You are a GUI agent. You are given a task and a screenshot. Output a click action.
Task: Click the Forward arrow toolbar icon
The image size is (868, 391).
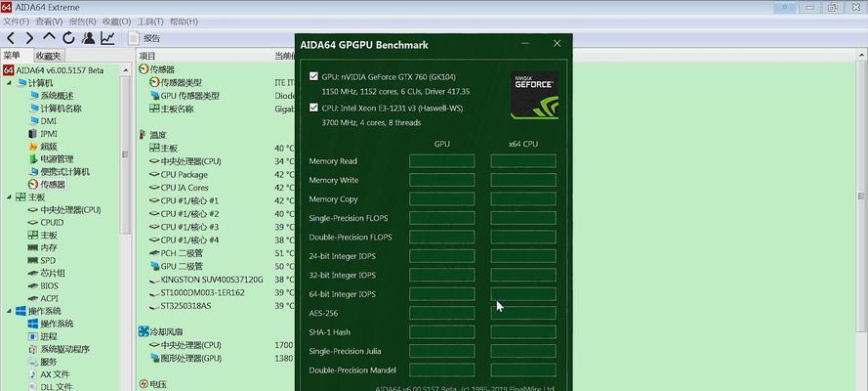[x=29, y=38]
